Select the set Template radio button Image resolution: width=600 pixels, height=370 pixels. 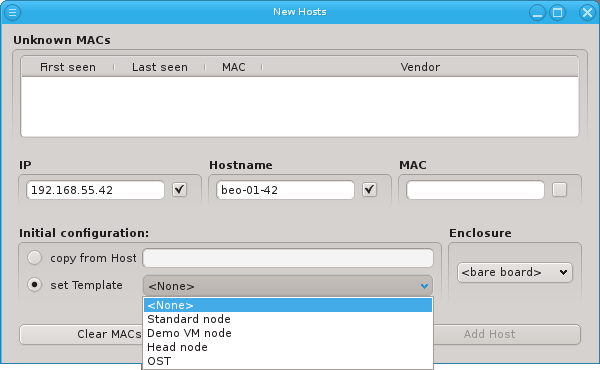coord(34,285)
